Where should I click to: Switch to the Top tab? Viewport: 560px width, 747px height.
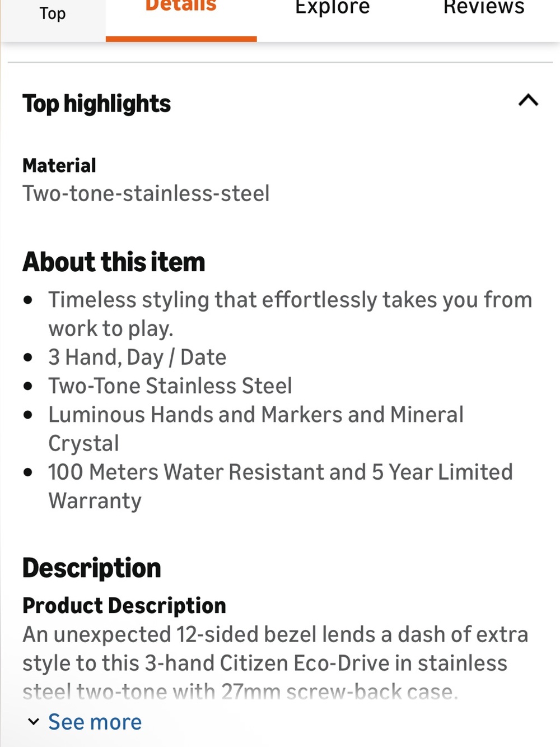coord(53,13)
